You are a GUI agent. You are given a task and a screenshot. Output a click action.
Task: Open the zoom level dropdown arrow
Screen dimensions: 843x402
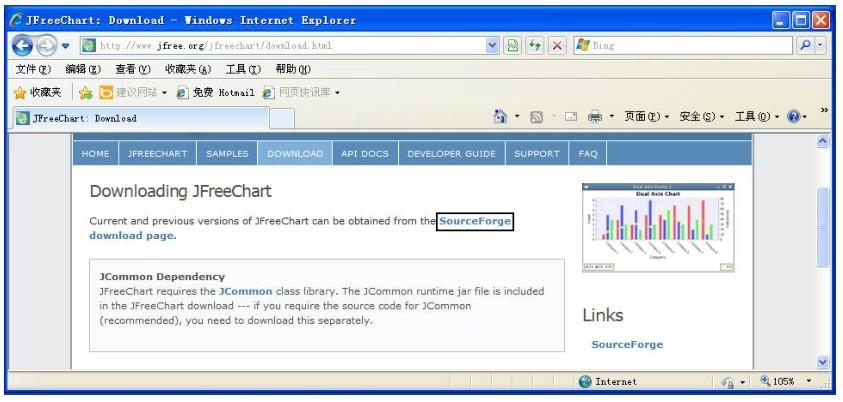(809, 382)
